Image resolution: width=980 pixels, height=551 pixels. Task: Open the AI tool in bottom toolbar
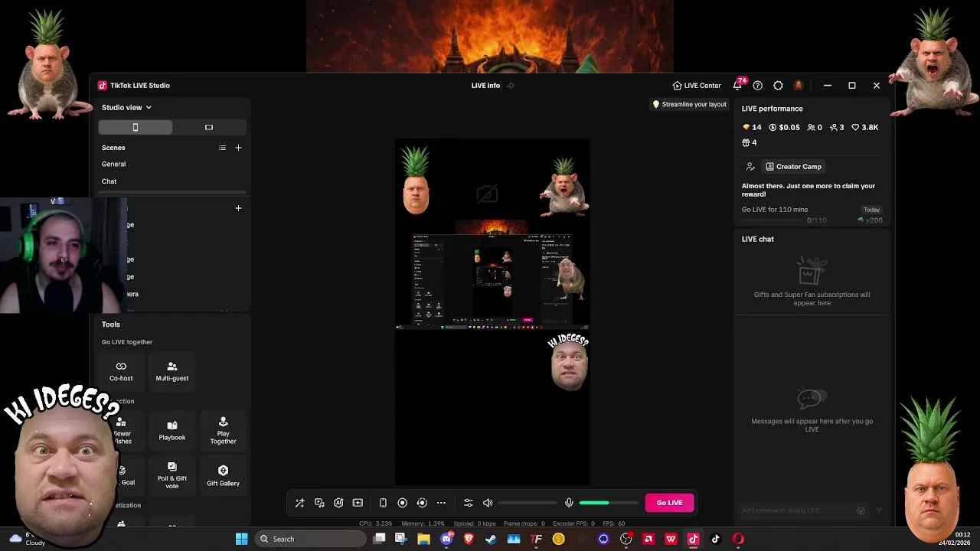tap(338, 503)
